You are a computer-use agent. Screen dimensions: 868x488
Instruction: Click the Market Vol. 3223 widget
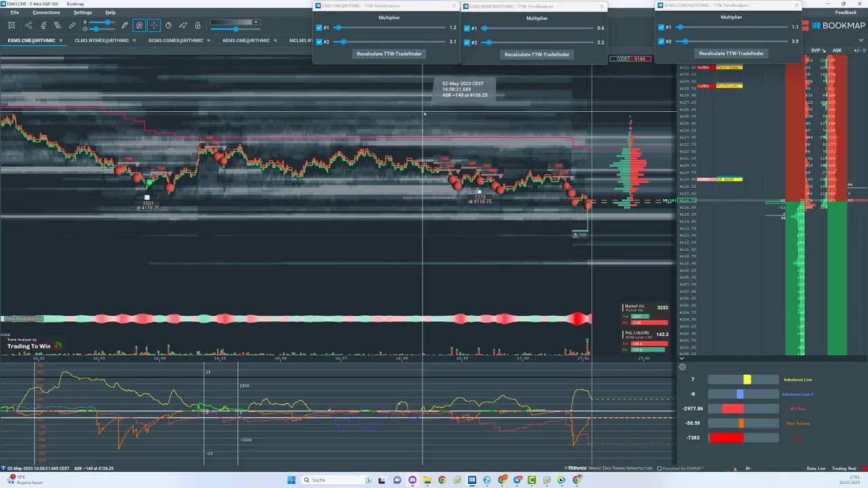(646, 314)
